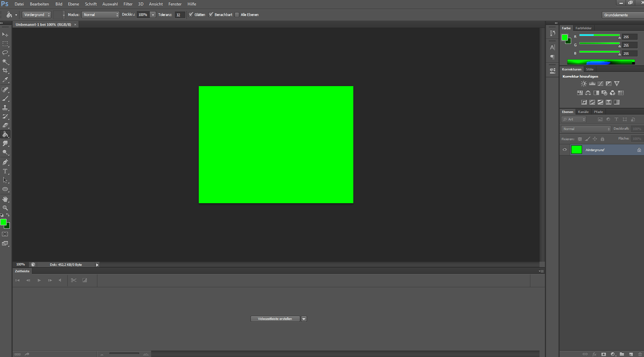Hide the Hintergrund layer eye icon
This screenshot has width=644, height=357.
pos(565,150)
